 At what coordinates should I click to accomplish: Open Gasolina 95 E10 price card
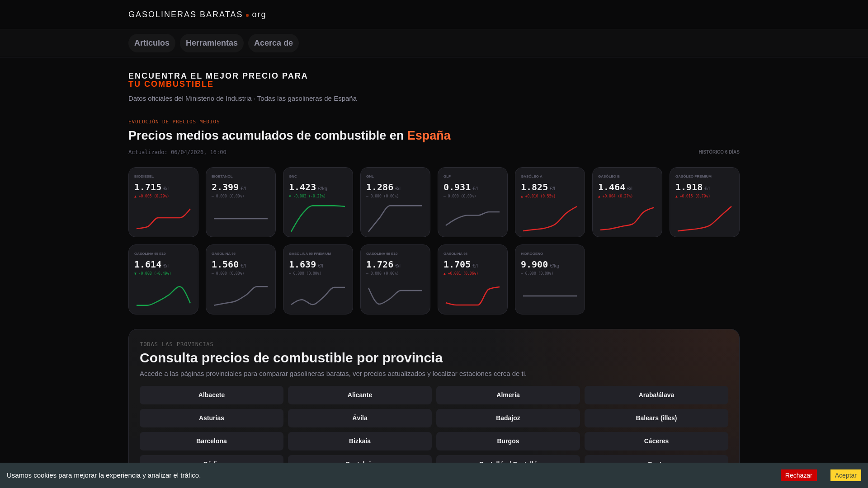(163, 279)
